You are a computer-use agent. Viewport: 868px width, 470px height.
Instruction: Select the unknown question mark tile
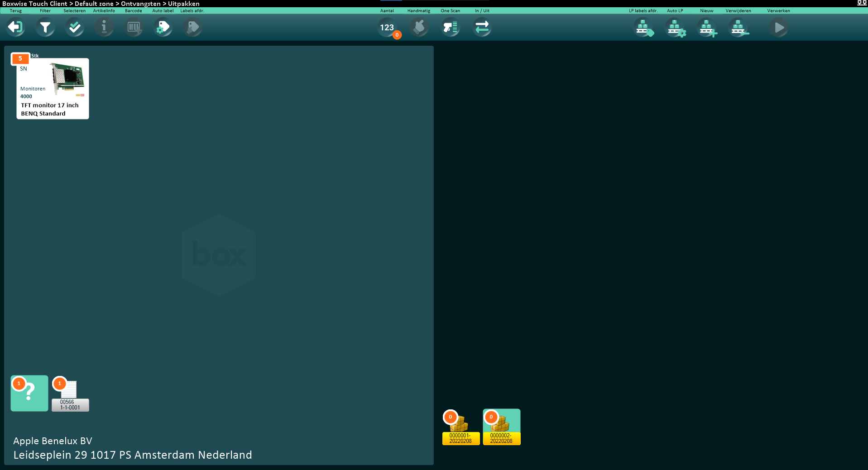[x=29, y=393]
